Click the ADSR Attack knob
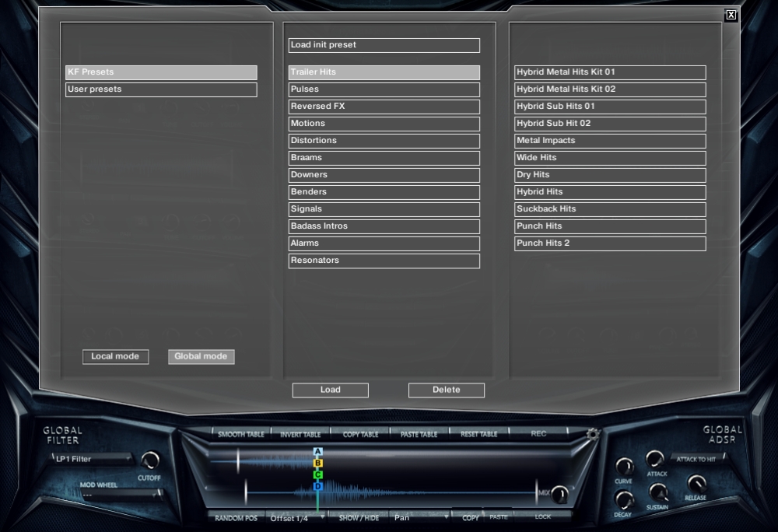Screen dimensions: 778x532 655,459
